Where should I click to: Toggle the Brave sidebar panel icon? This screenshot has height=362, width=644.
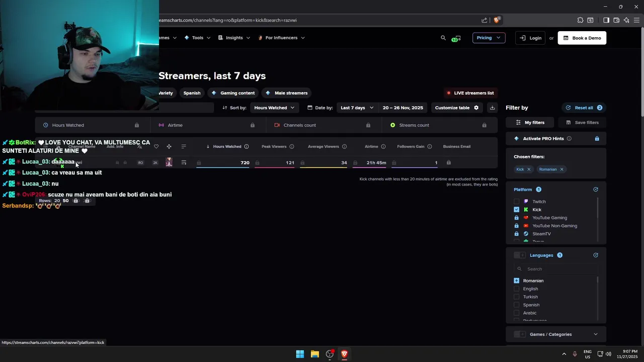[606, 20]
